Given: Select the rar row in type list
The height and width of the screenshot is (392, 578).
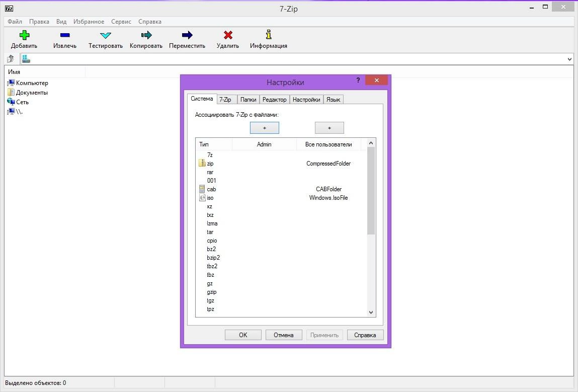Looking at the screenshot, I should point(282,172).
